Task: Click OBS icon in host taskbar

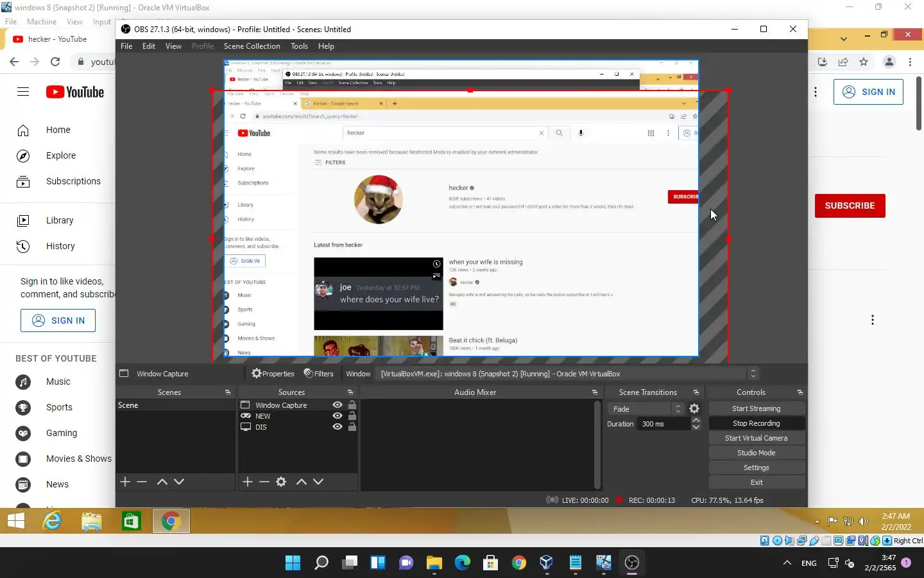Action: click(x=632, y=563)
